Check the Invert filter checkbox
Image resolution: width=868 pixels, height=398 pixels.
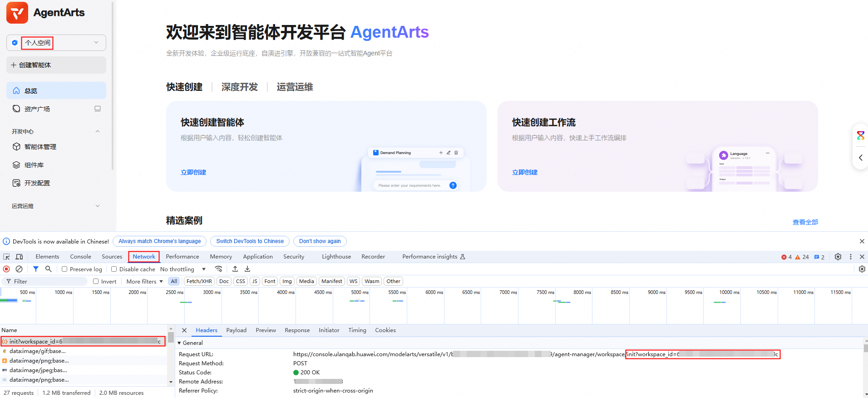pyautogui.click(x=96, y=281)
